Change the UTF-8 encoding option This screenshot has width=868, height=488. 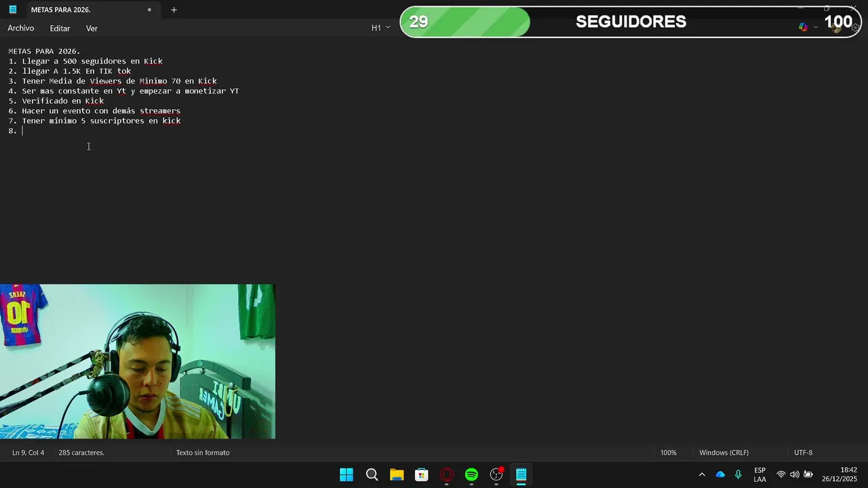(x=803, y=453)
